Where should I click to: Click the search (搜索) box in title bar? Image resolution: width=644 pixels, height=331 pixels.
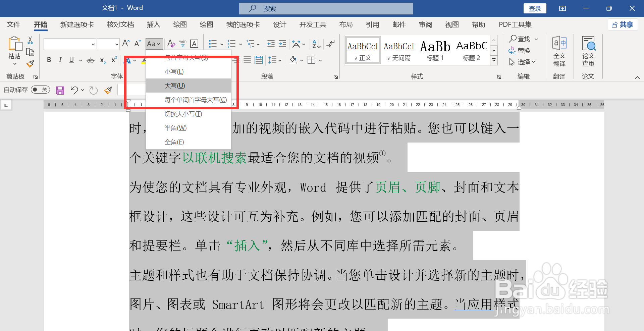point(326,8)
